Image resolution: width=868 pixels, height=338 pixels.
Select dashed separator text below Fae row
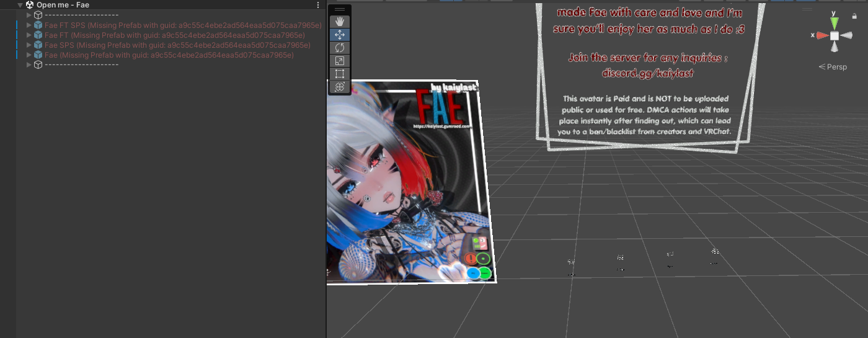[81, 64]
